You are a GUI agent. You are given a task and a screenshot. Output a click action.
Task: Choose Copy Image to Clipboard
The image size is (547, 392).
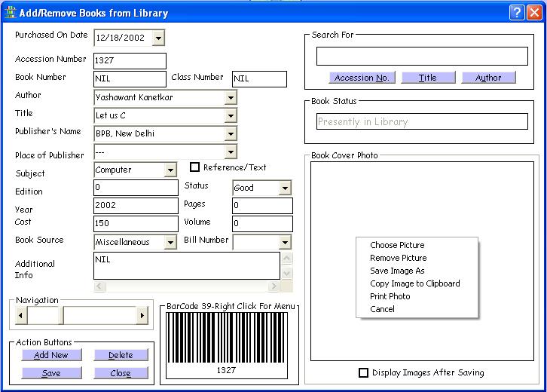tap(414, 283)
